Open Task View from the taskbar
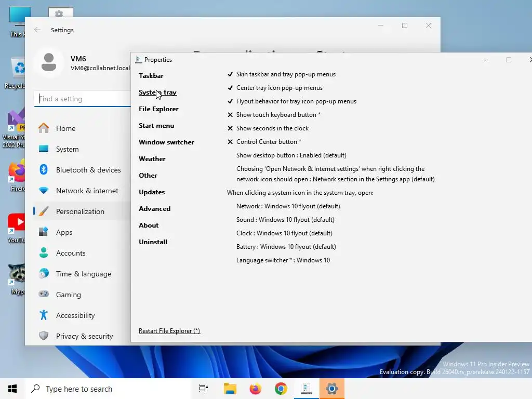 pyautogui.click(x=204, y=389)
